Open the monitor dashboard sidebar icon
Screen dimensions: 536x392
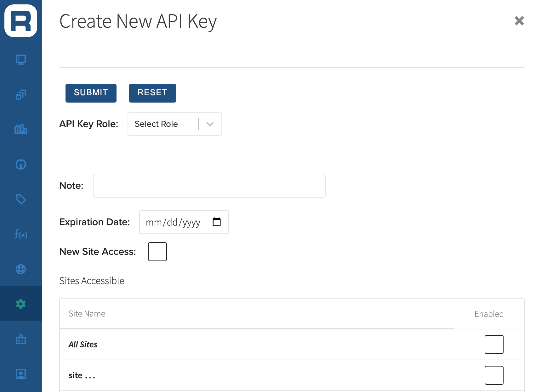(21, 59)
